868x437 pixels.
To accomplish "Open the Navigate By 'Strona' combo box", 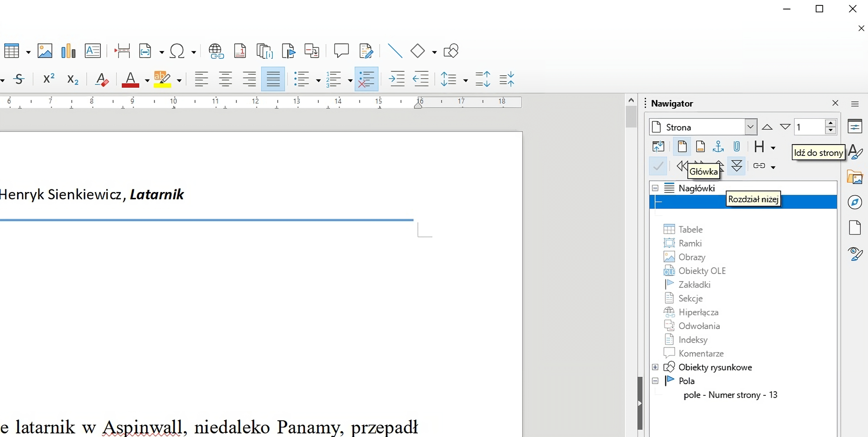I will (703, 127).
